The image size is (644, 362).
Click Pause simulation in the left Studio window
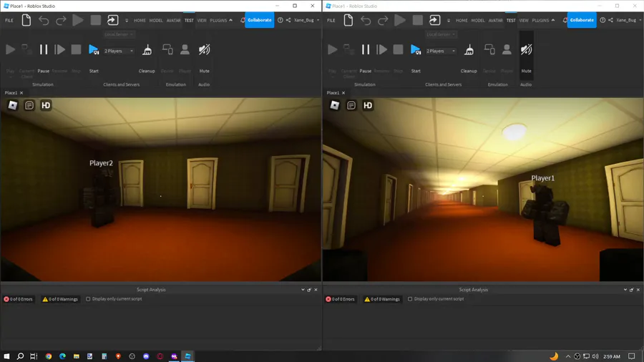coord(43,50)
